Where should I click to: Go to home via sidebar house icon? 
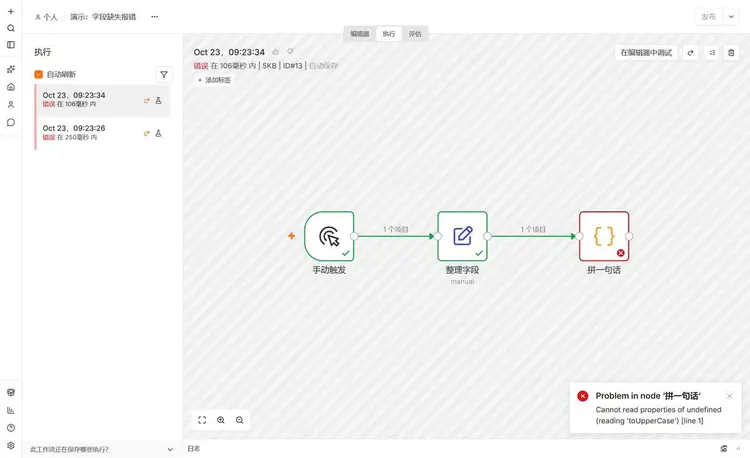11,87
